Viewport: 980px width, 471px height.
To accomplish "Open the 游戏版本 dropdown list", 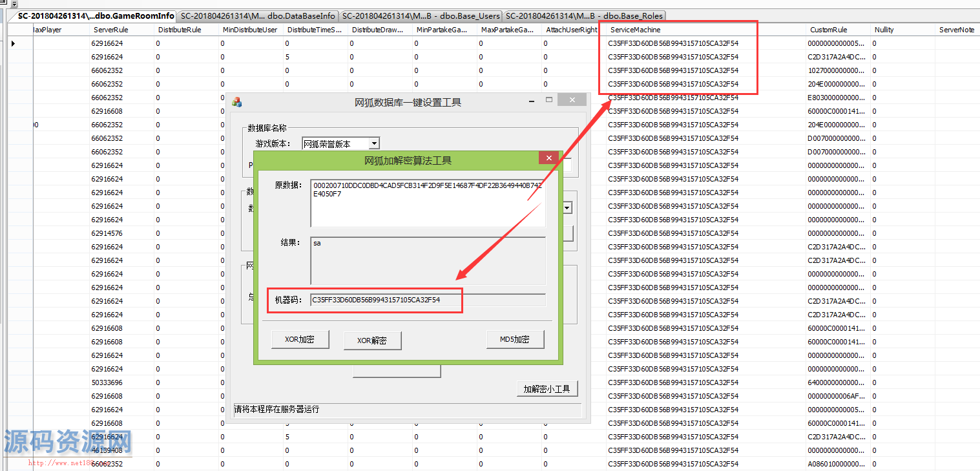I will point(374,143).
